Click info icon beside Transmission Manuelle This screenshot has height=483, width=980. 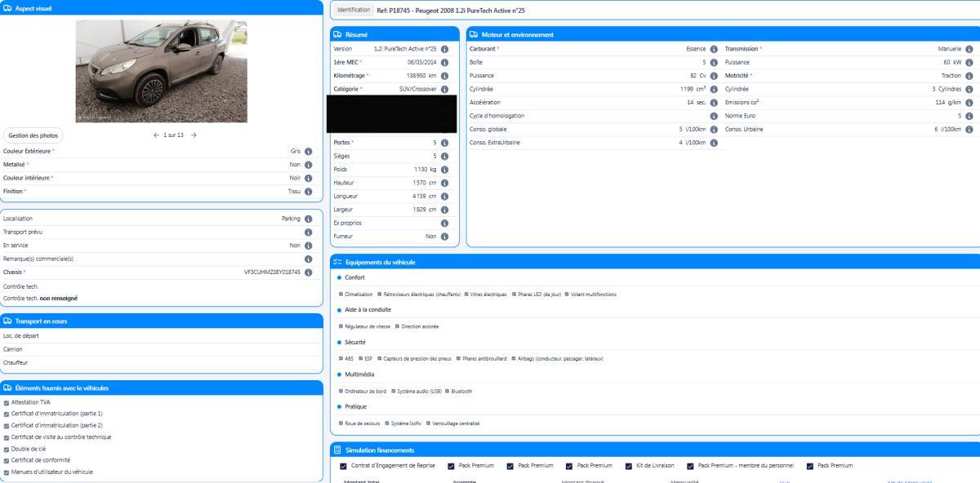coord(970,49)
